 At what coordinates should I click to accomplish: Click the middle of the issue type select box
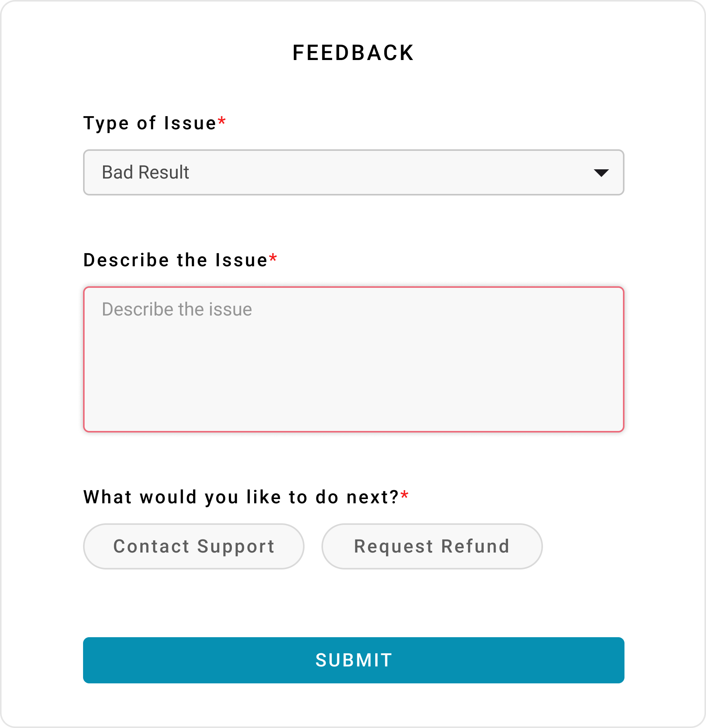[x=353, y=172]
